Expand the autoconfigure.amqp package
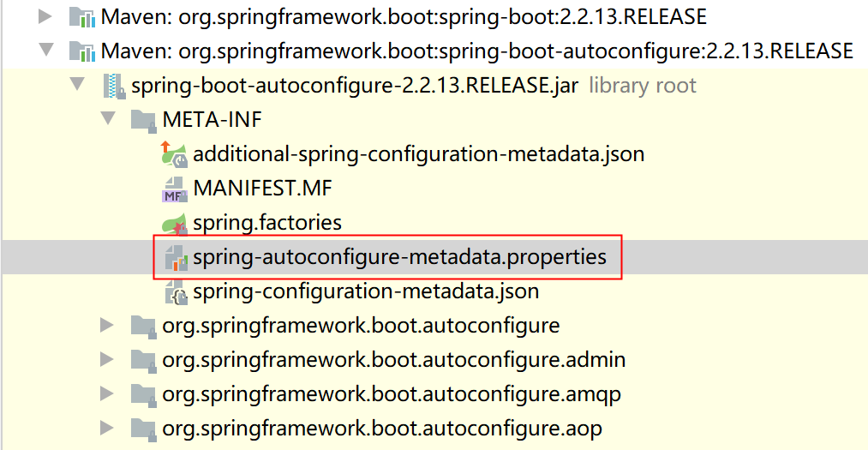The image size is (868, 450). point(107,393)
